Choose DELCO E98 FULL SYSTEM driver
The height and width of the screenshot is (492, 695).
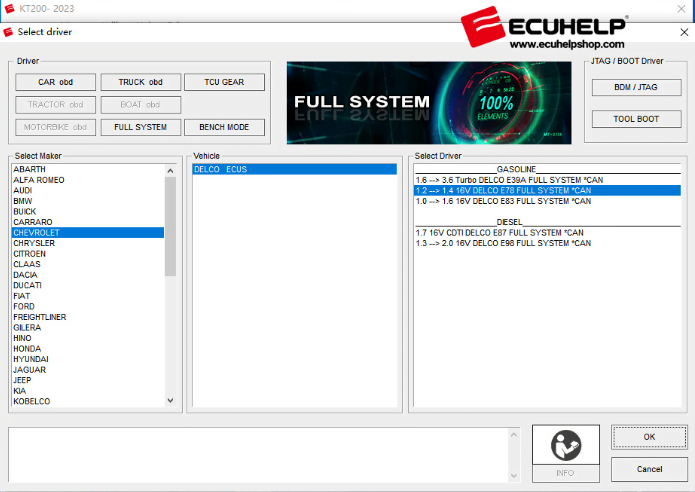[547, 243]
